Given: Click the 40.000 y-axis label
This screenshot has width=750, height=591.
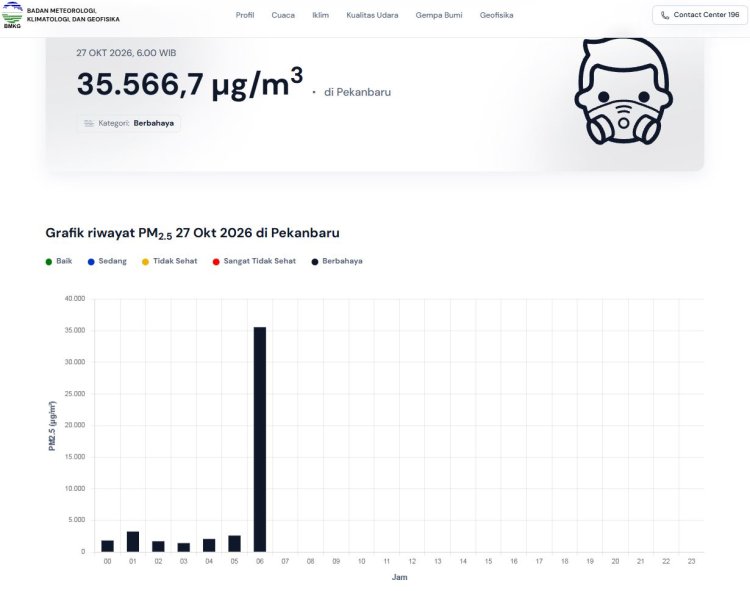Looking at the screenshot, I should [75, 298].
